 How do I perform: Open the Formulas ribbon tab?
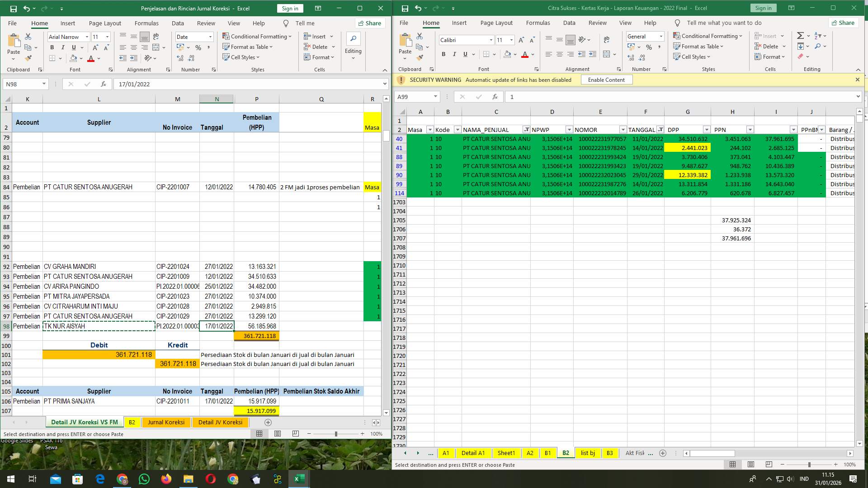146,23
